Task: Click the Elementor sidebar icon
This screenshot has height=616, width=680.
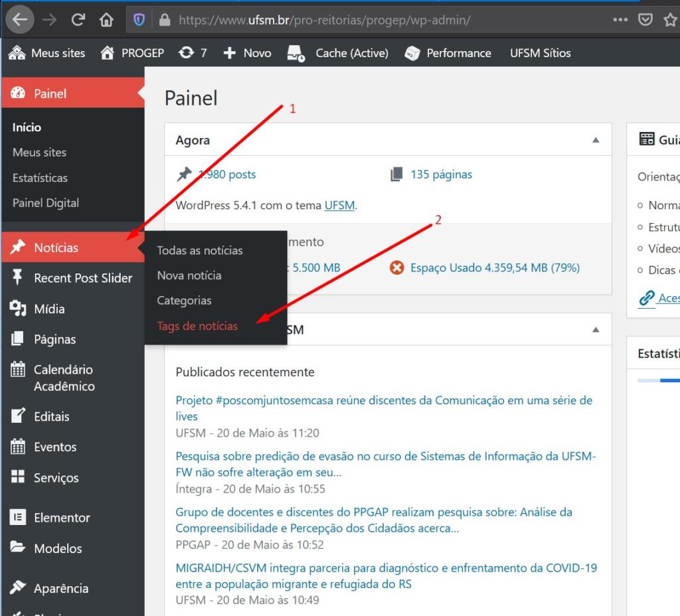Action: tap(18, 517)
